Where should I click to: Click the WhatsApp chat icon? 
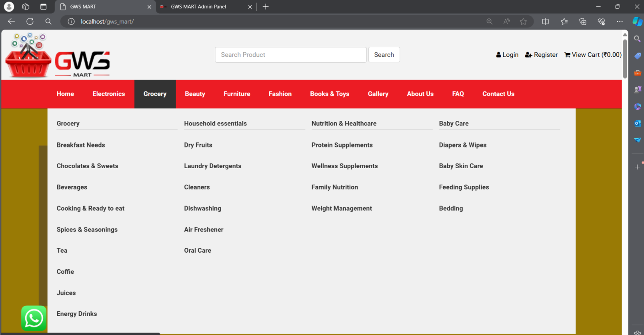coord(34,318)
